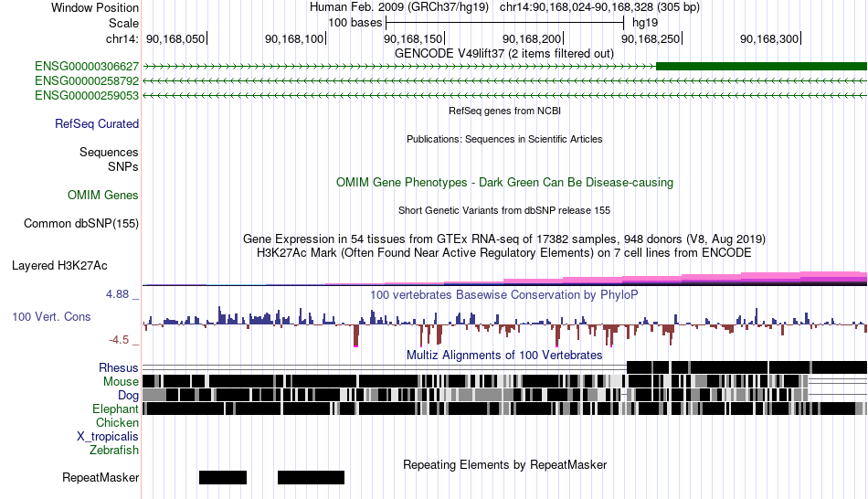The height and width of the screenshot is (499, 868).
Task: Click the Short Genetic Variants dbSNP title
Action: [x=504, y=210]
